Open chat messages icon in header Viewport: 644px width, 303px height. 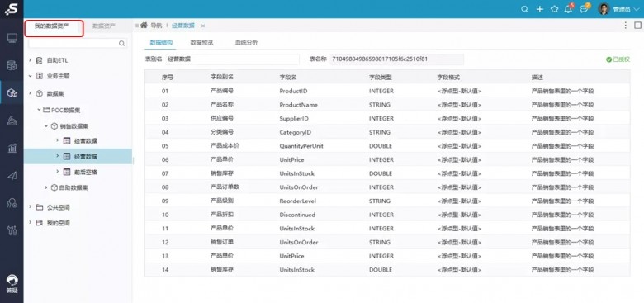(584, 8)
